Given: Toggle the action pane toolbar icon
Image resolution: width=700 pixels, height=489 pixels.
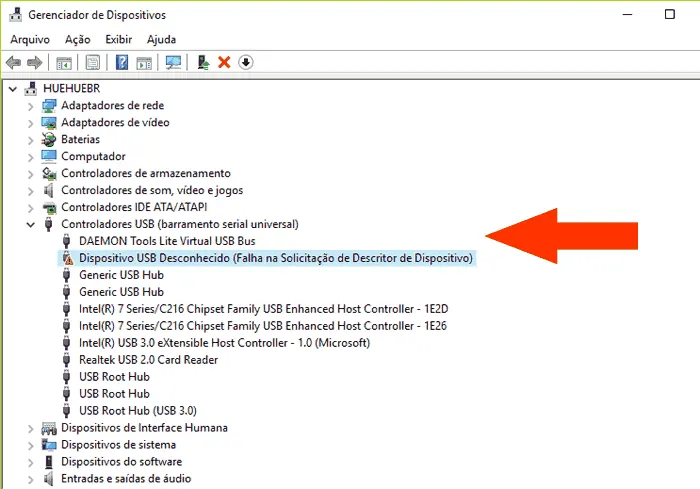Looking at the screenshot, I should click(144, 63).
